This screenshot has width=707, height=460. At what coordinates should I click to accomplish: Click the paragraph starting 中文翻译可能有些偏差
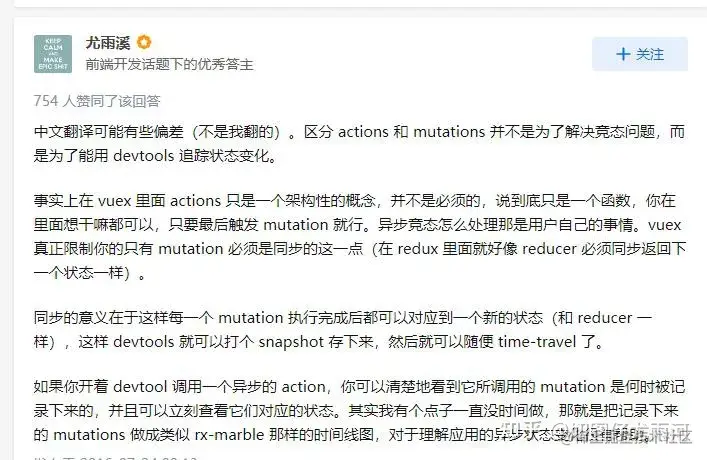[359, 144]
